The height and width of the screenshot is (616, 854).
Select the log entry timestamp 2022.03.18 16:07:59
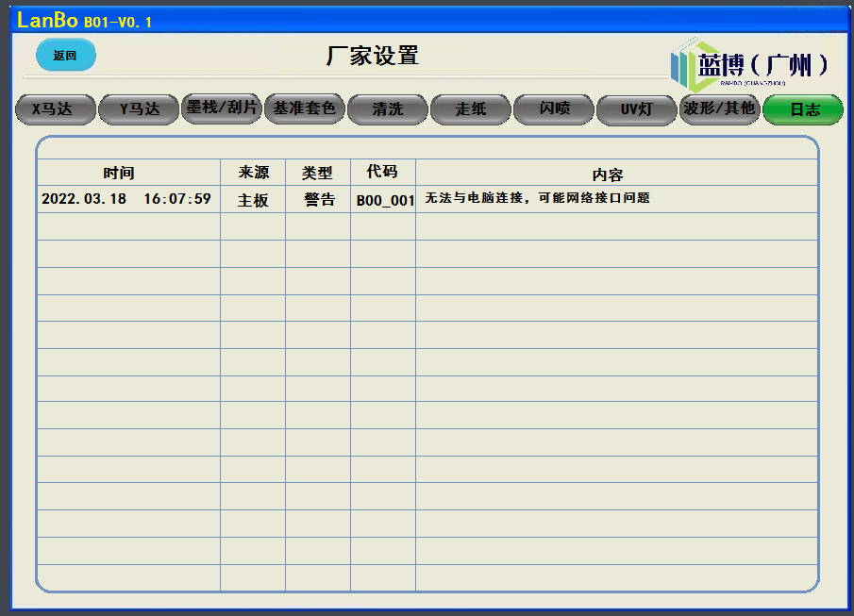point(126,200)
